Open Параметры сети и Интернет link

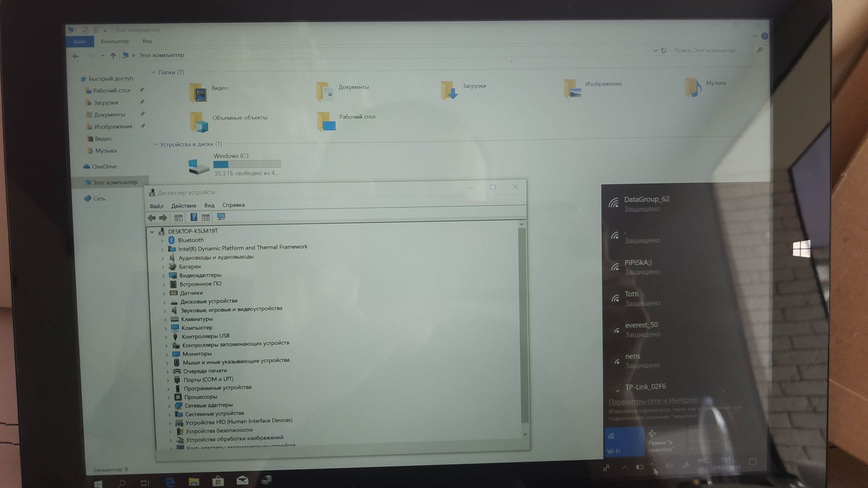[654, 401]
